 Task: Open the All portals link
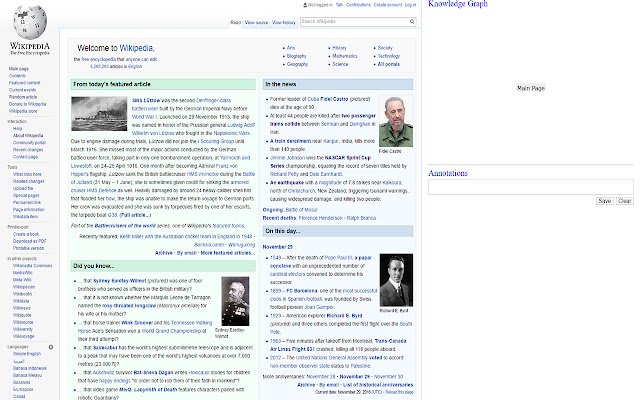pos(388,63)
